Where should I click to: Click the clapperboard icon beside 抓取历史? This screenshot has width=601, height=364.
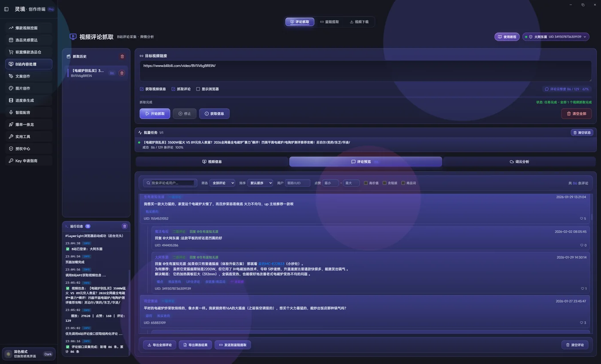(69, 57)
